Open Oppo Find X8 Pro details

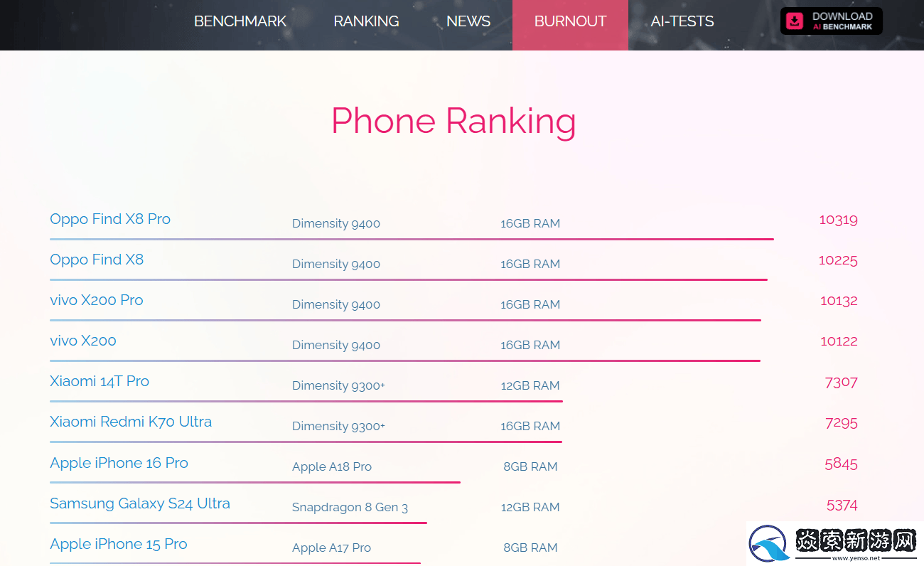tap(110, 219)
